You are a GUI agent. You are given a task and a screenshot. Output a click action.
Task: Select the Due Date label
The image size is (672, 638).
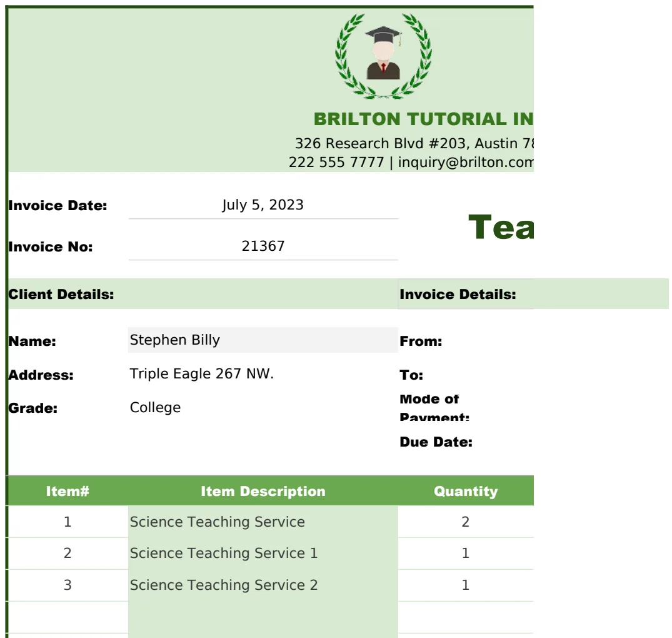(436, 442)
